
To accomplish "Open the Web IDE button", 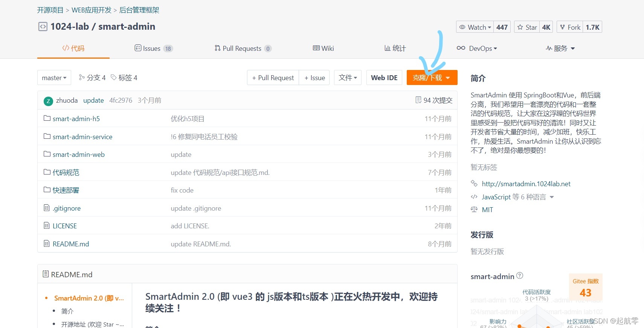I will tap(384, 77).
